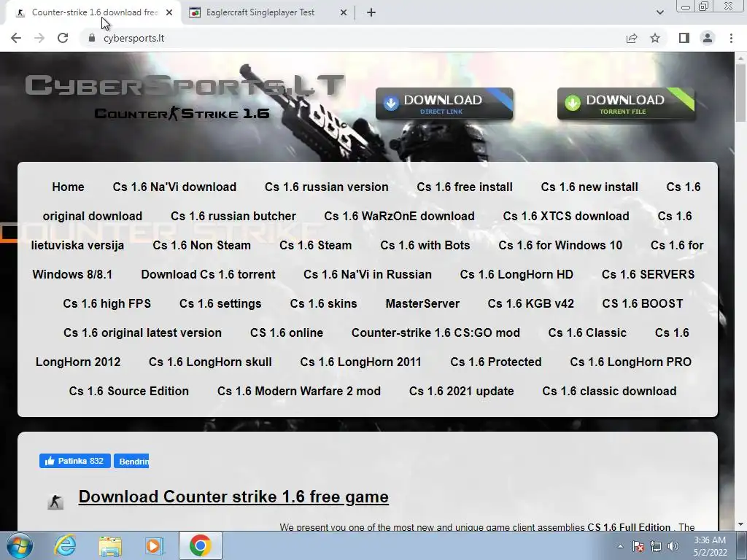
Task: Click the page vertical scrollbar thumb
Action: (740, 93)
